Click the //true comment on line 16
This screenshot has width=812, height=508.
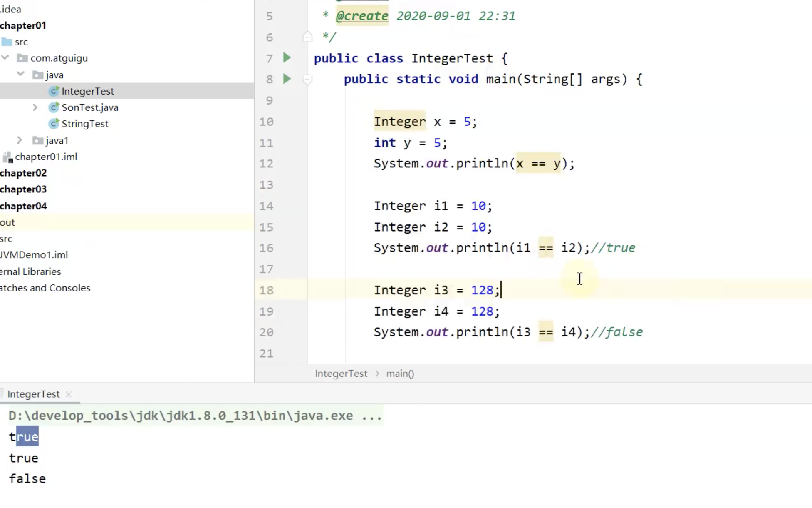click(613, 248)
